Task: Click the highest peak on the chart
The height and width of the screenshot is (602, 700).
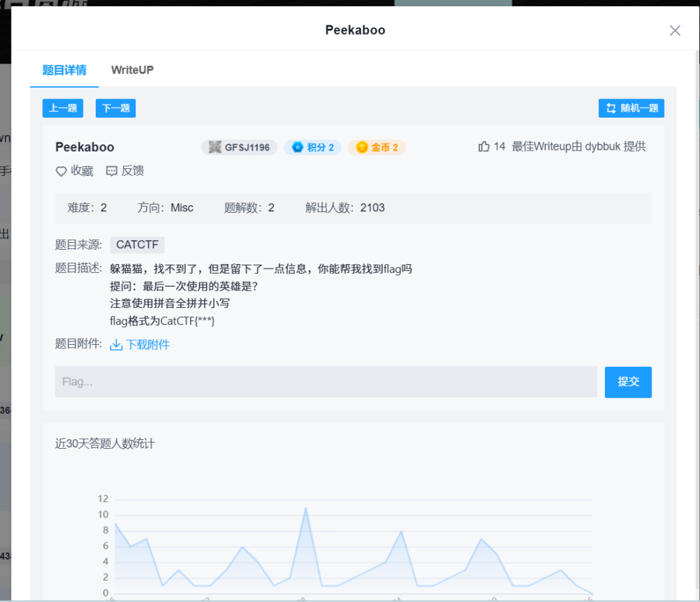Action: (x=306, y=508)
